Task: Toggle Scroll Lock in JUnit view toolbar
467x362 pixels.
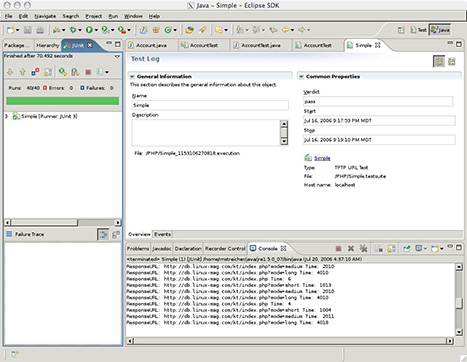Action: [x=48, y=72]
